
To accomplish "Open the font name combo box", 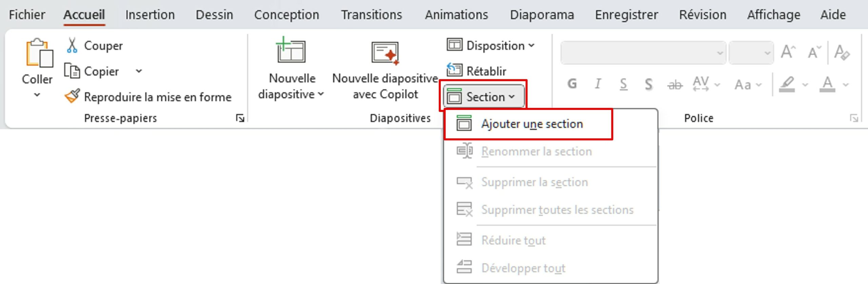I will click(x=643, y=53).
